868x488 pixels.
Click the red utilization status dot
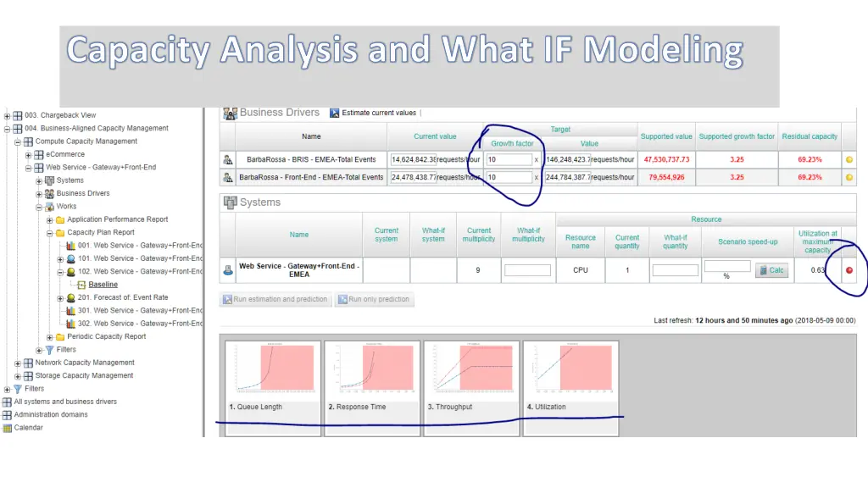pyautogui.click(x=849, y=270)
